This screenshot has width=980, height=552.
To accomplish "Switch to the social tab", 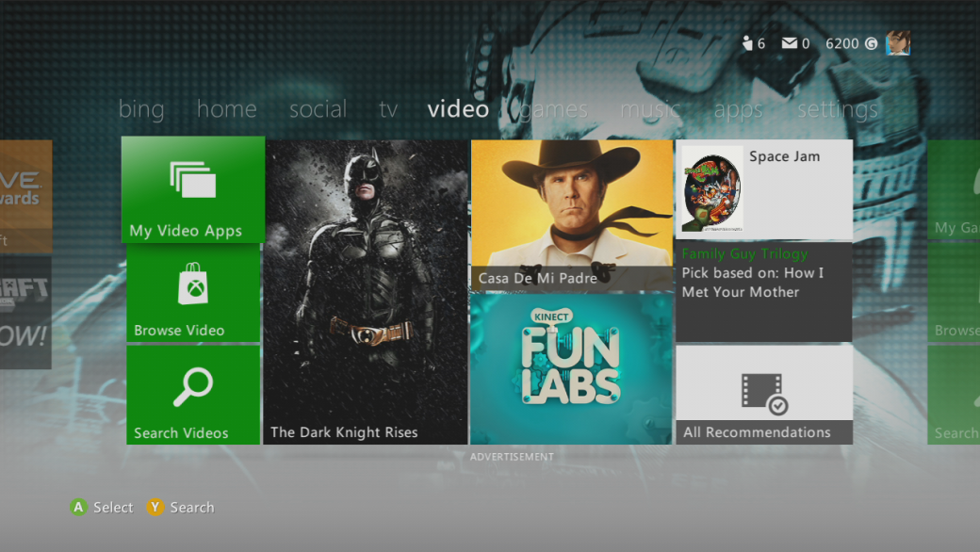I will pyautogui.click(x=318, y=109).
